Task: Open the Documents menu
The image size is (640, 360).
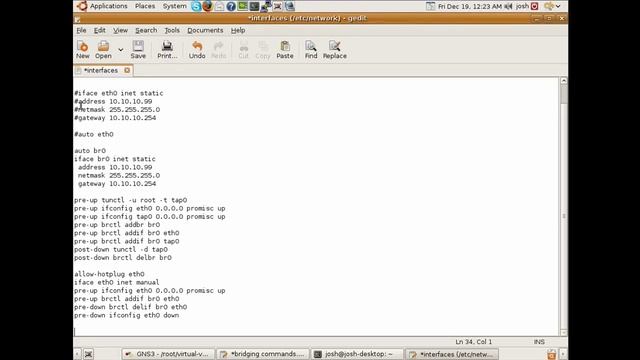Action: click(205, 30)
